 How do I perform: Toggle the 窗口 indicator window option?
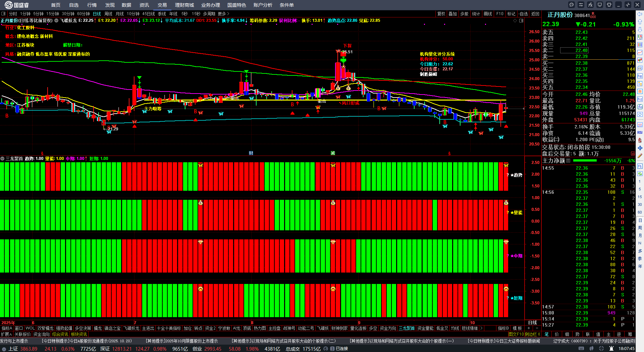(x=19, y=328)
